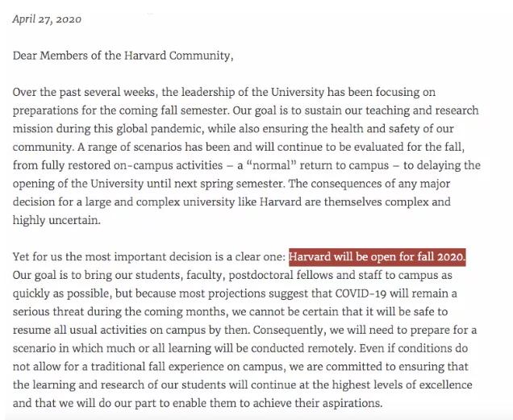
Task: Click the phrase 'conducted remotely' in the second paragraph
Action: (302, 348)
